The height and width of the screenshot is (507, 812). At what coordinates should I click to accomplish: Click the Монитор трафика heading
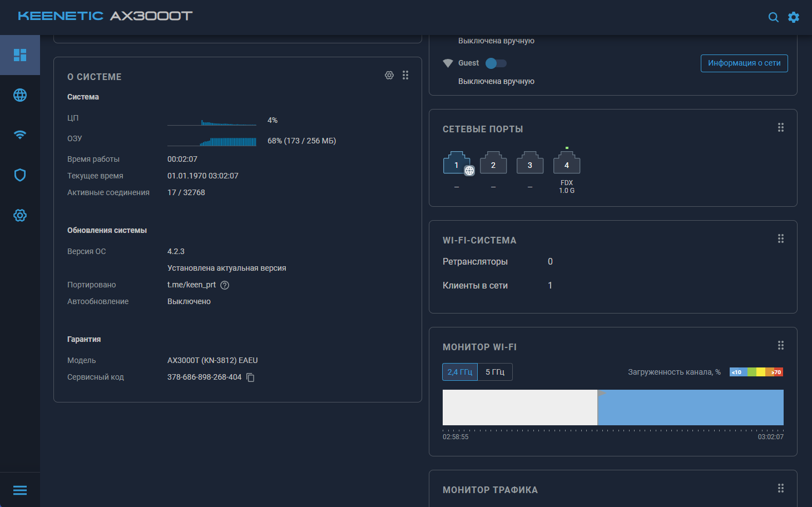490,490
